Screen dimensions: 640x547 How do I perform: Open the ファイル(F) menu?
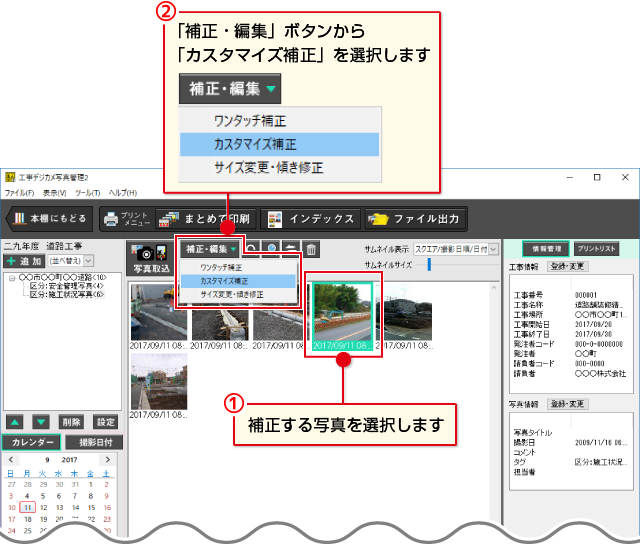18,192
